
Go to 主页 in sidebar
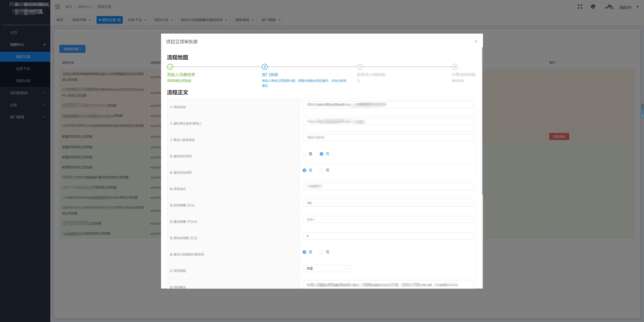[x=25, y=32]
